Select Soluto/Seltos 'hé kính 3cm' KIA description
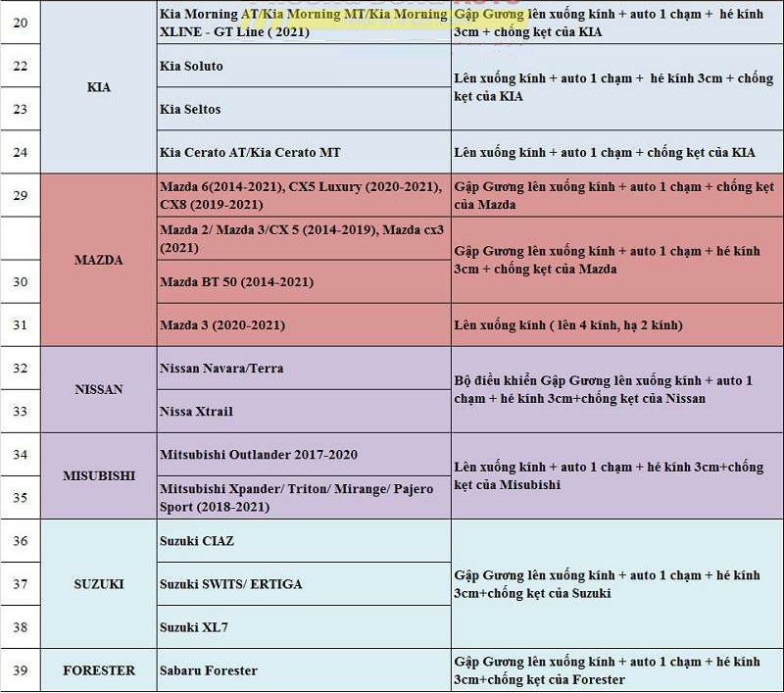The width and height of the screenshot is (784, 693). pyautogui.click(x=617, y=87)
